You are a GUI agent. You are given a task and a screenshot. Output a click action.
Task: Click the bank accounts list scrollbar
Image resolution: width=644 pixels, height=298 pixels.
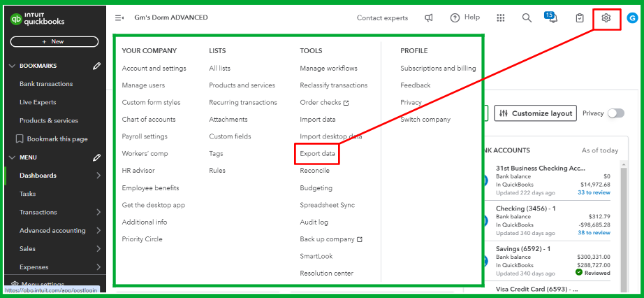click(x=624, y=227)
